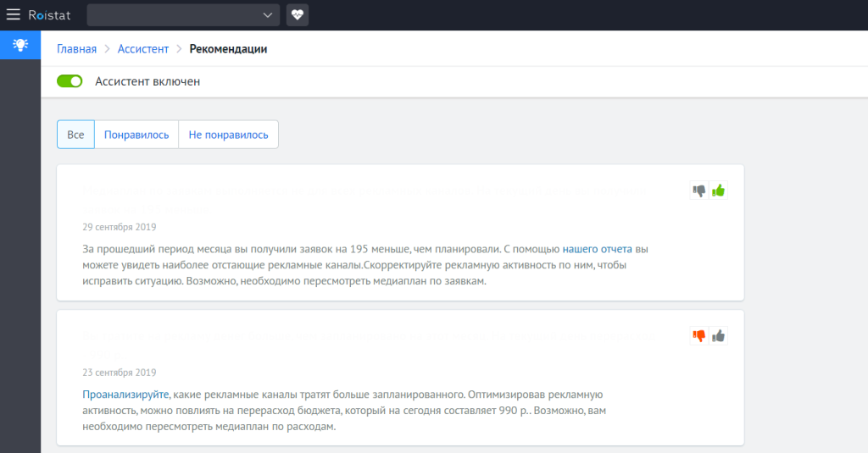Dislike the 23 сентября recommendation
Screen dimensions: 868x453
(x=699, y=336)
